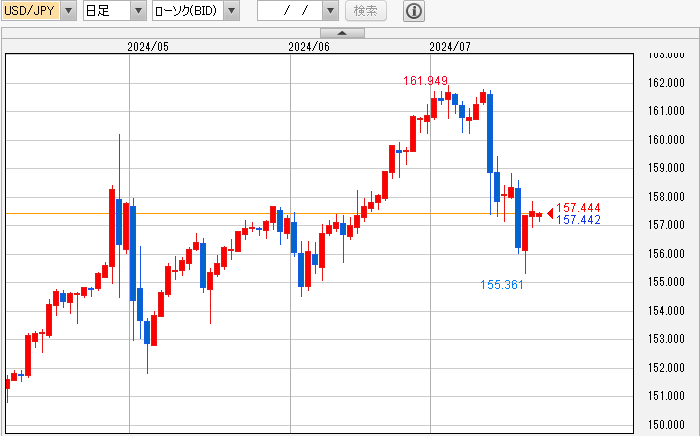The image size is (700, 436).
Task: Click the 日足 timeframe field
Action: (x=107, y=11)
